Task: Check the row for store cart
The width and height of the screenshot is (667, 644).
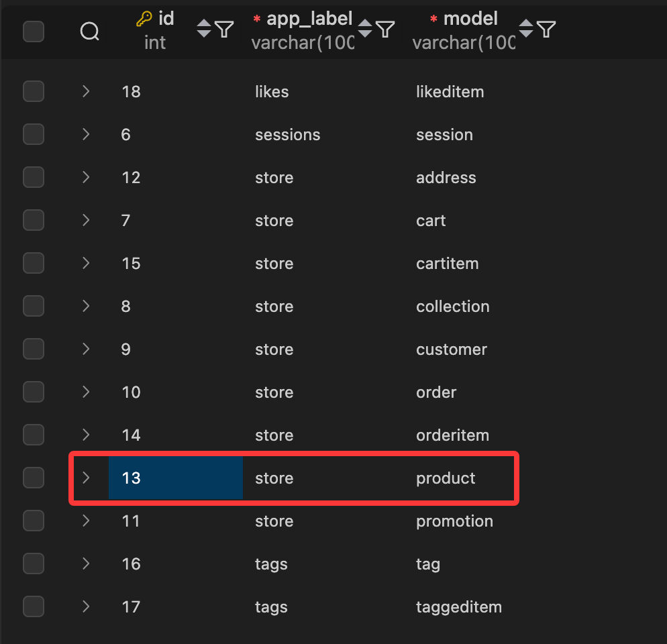Action: [x=33, y=220]
